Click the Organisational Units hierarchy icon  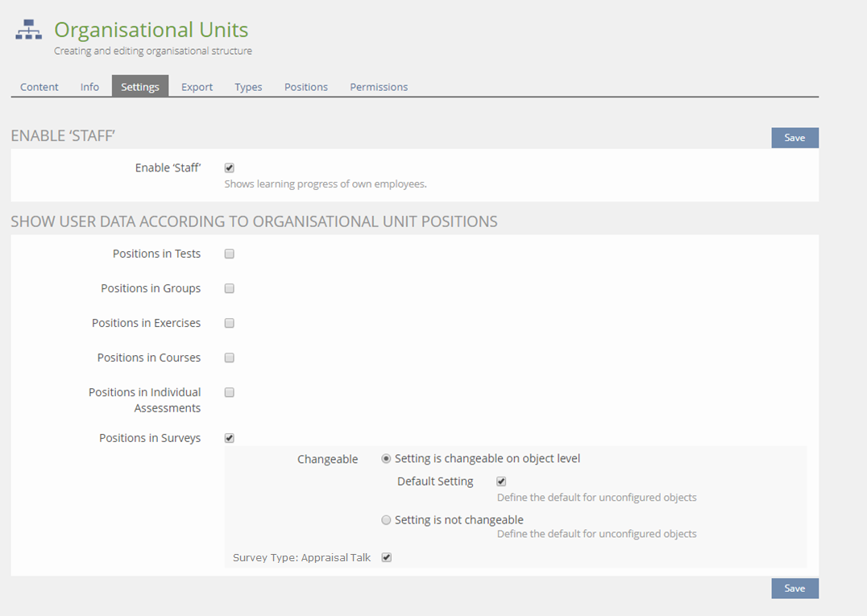[28, 30]
